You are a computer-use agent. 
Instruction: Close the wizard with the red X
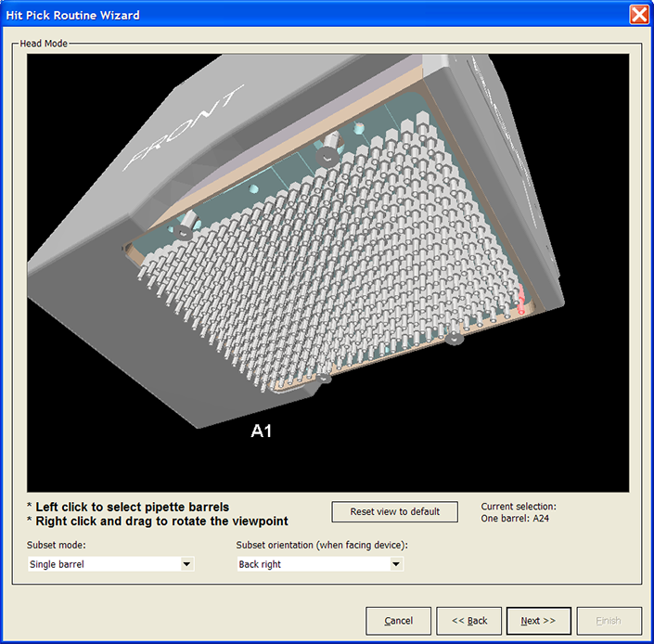(x=639, y=15)
